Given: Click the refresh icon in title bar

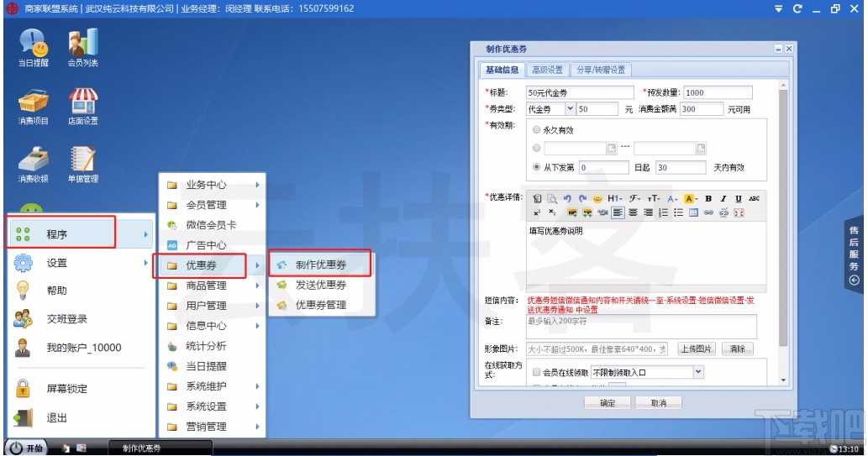Looking at the screenshot, I should 797,9.
